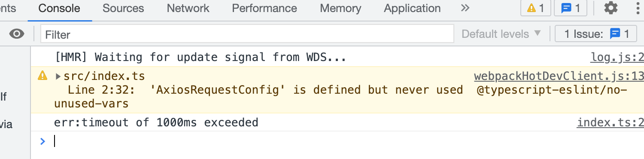Image resolution: width=644 pixels, height=159 pixels.
Task: Switch to the Network tab
Action: click(188, 8)
